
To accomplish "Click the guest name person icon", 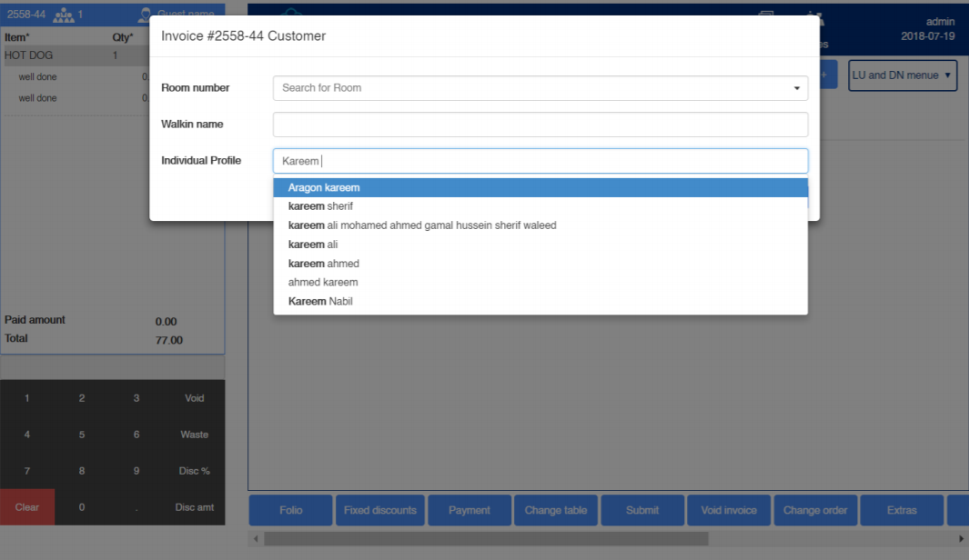I will click(146, 14).
